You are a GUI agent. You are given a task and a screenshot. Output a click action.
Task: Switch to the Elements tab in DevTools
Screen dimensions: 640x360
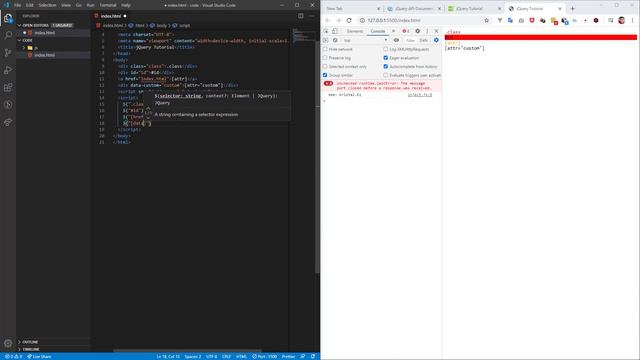[355, 31]
